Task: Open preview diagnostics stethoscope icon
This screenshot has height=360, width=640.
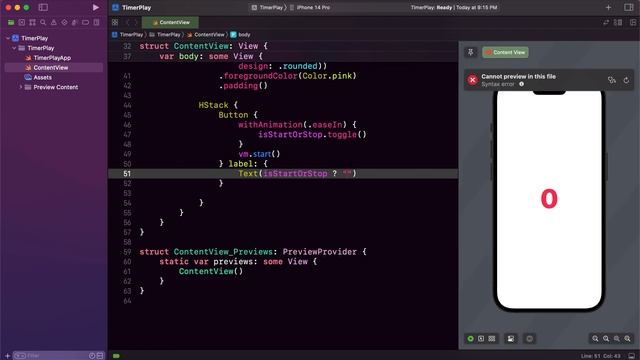Action: pyautogui.click(x=611, y=80)
